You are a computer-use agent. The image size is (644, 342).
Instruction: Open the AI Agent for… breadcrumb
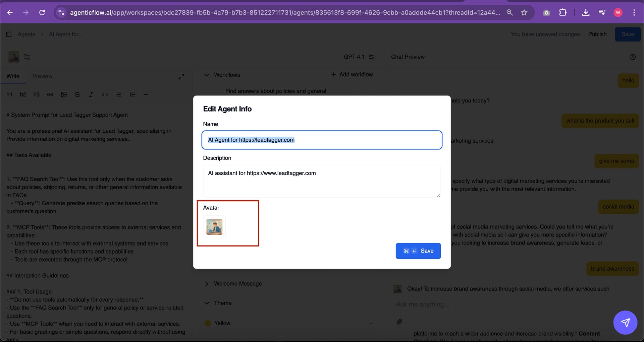[66, 34]
